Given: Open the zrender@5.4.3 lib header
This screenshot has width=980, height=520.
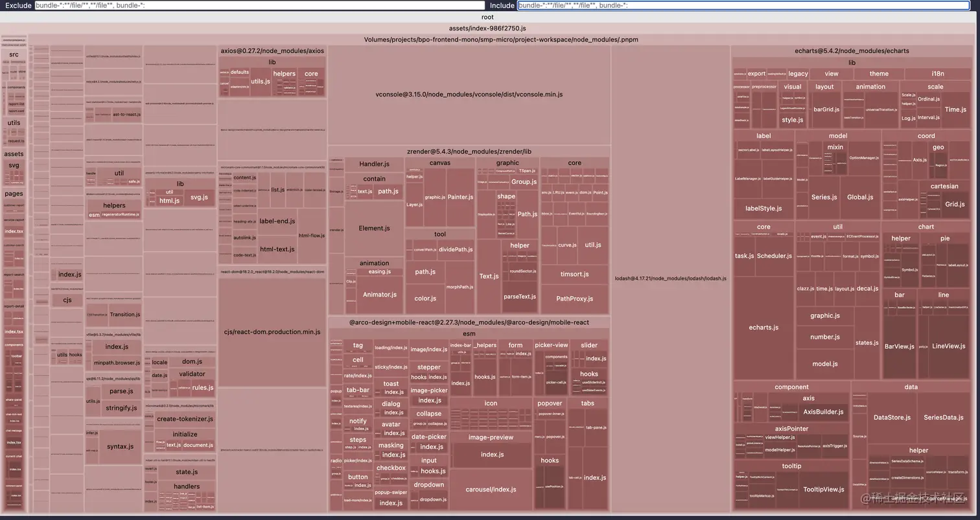Looking at the screenshot, I should click(x=469, y=152).
